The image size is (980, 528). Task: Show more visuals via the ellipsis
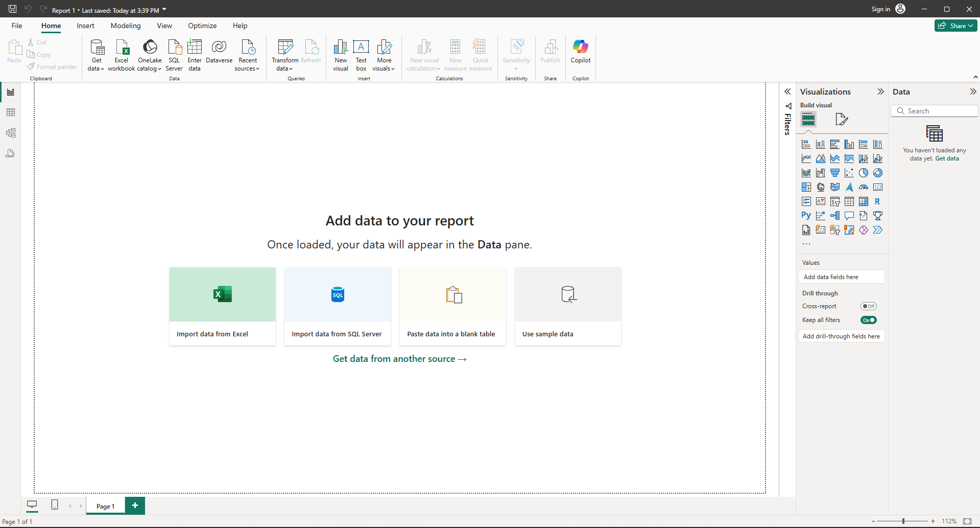click(806, 244)
